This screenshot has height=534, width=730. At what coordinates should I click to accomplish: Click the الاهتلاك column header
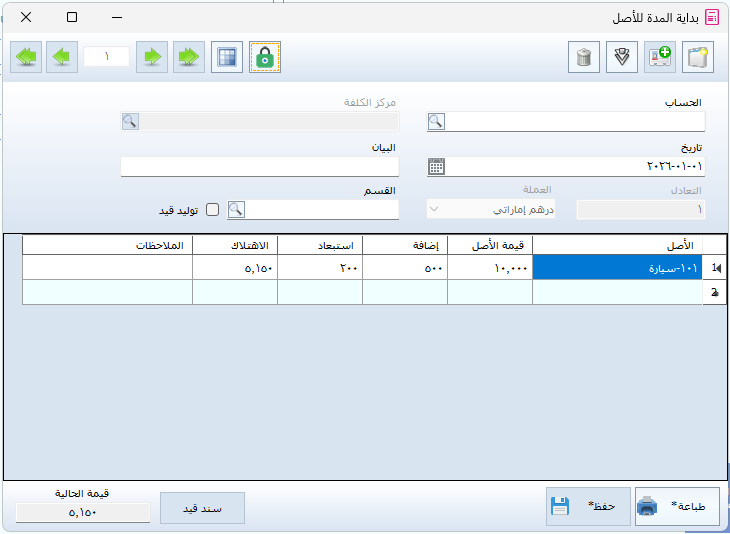(234, 245)
